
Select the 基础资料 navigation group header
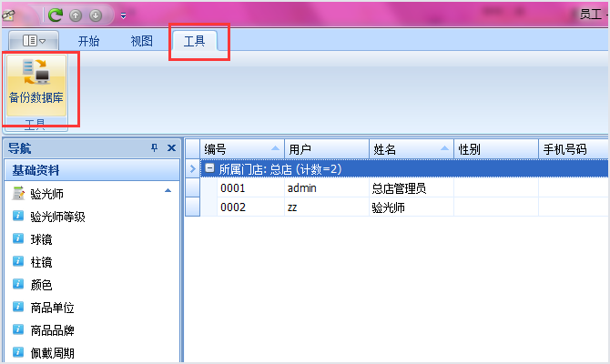(92, 170)
